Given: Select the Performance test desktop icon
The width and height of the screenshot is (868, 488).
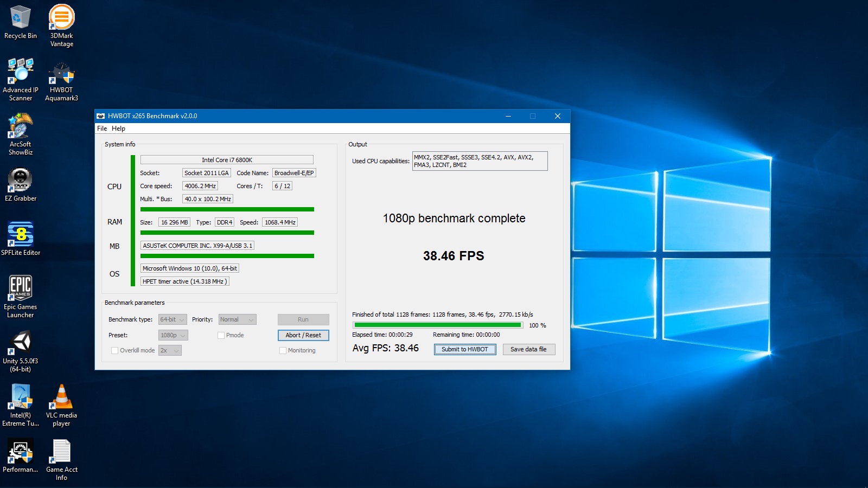Looking at the screenshot, I should click(x=21, y=455).
